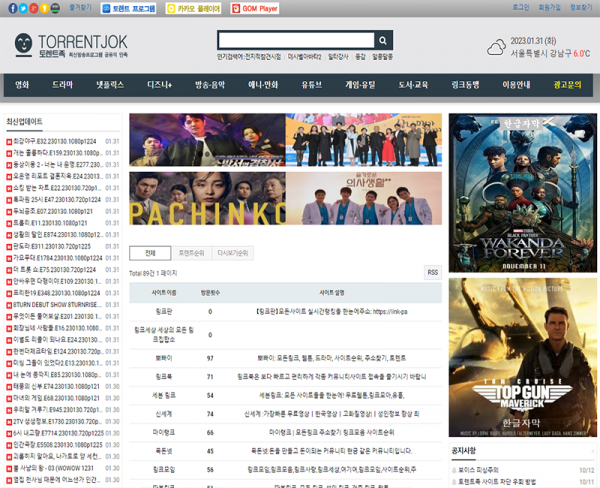Switch to the 토렌트순위 tab
Image resolution: width=600 pixels, height=488 pixels.
(x=190, y=253)
